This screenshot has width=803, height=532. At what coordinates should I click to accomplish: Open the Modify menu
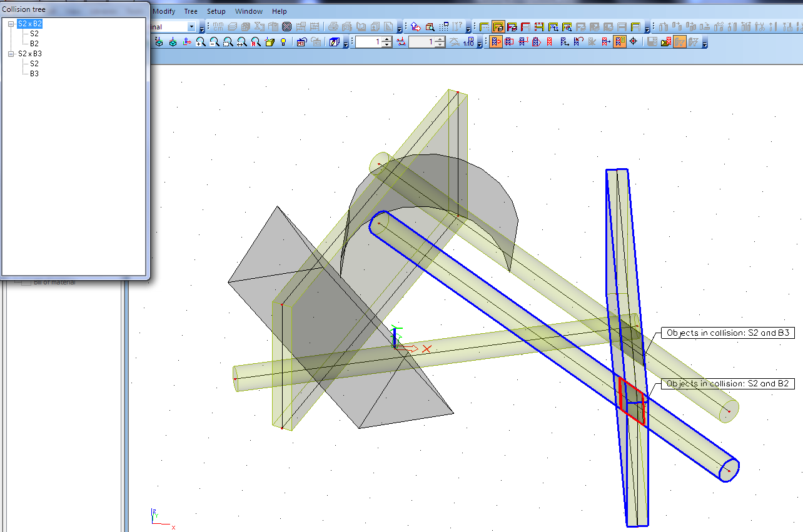coord(164,11)
